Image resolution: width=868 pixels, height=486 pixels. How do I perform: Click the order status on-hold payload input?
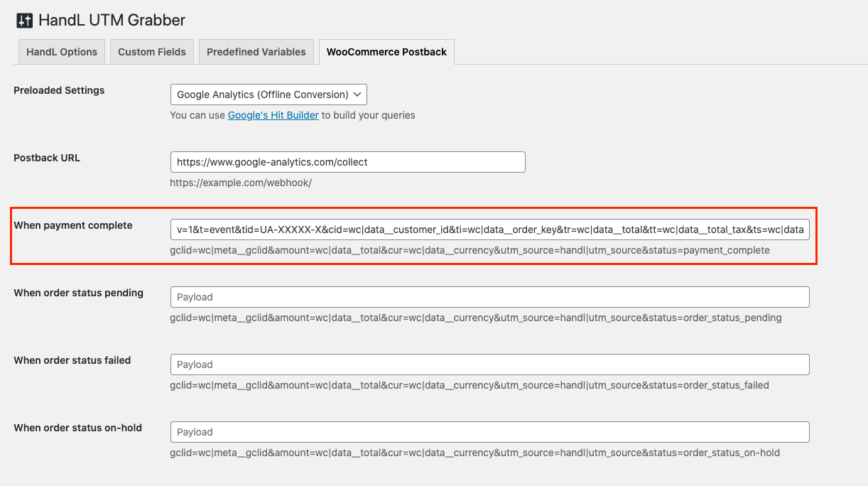pyautogui.click(x=489, y=432)
